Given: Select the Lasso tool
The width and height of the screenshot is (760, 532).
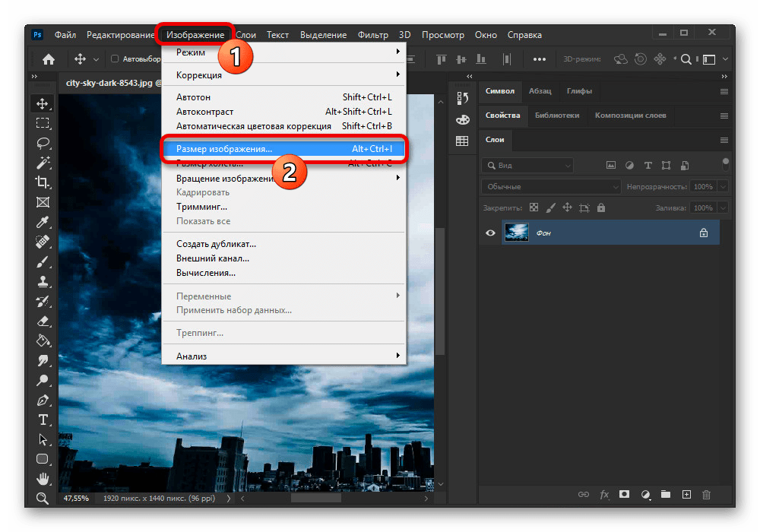Looking at the screenshot, I should pyautogui.click(x=43, y=142).
